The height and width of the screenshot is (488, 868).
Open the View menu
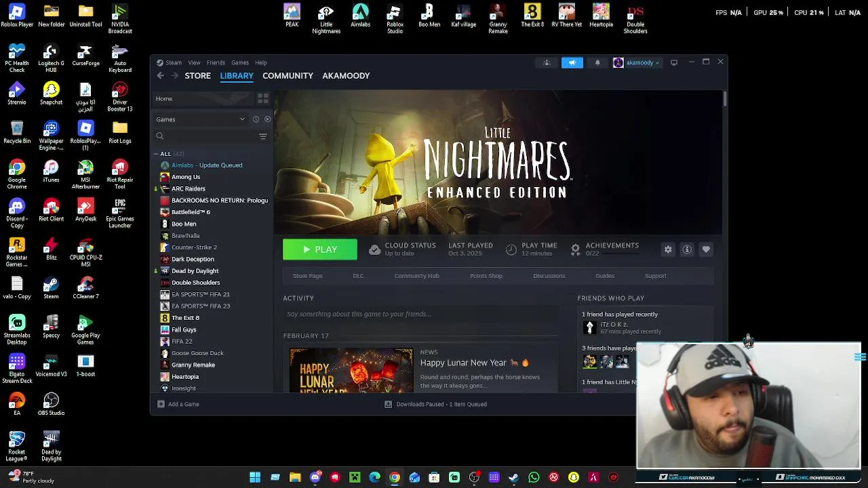194,62
